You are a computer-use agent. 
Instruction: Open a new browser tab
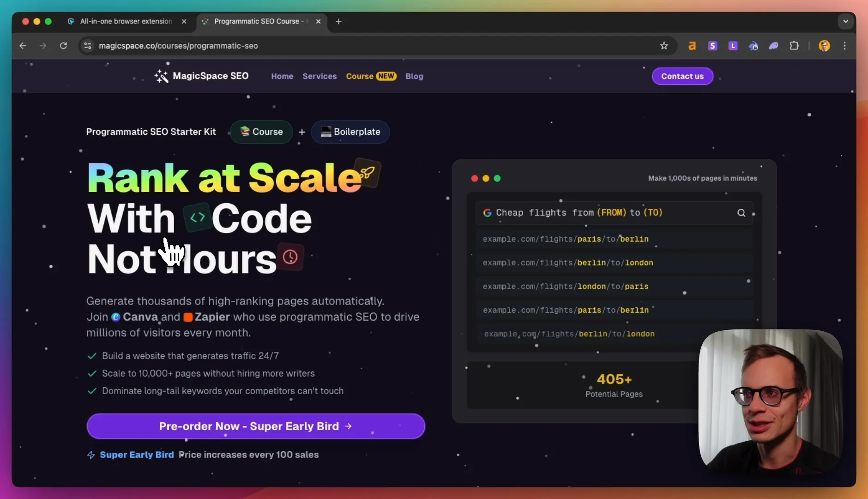pos(338,21)
